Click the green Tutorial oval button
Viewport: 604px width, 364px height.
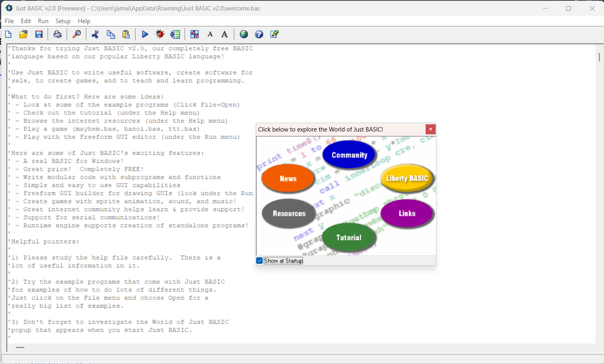click(349, 237)
